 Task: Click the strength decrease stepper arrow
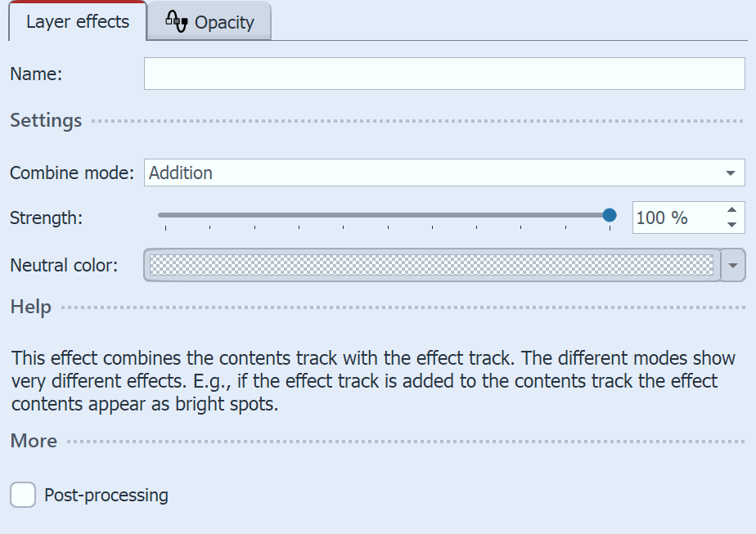(x=731, y=225)
